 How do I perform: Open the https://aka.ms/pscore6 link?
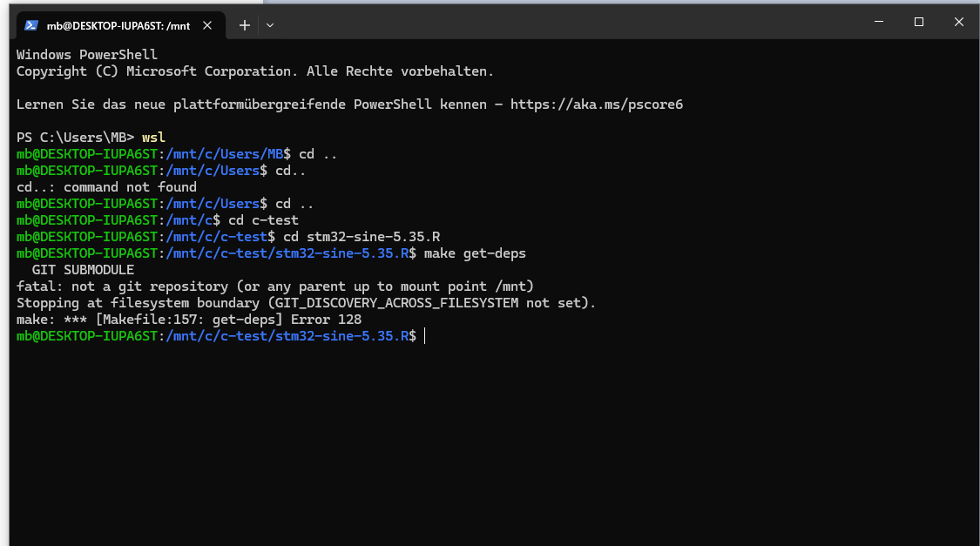[596, 104]
